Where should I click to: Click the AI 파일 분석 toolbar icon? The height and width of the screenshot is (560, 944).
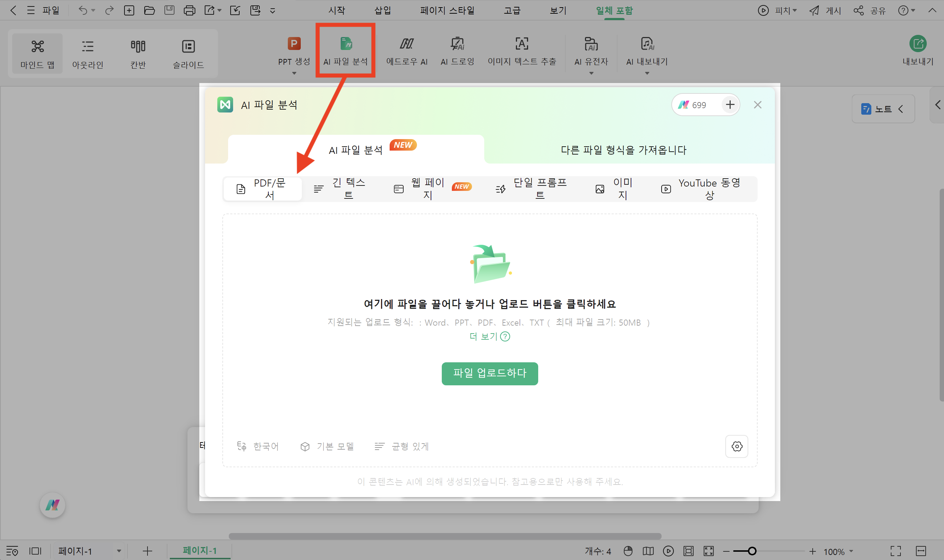tap(345, 45)
